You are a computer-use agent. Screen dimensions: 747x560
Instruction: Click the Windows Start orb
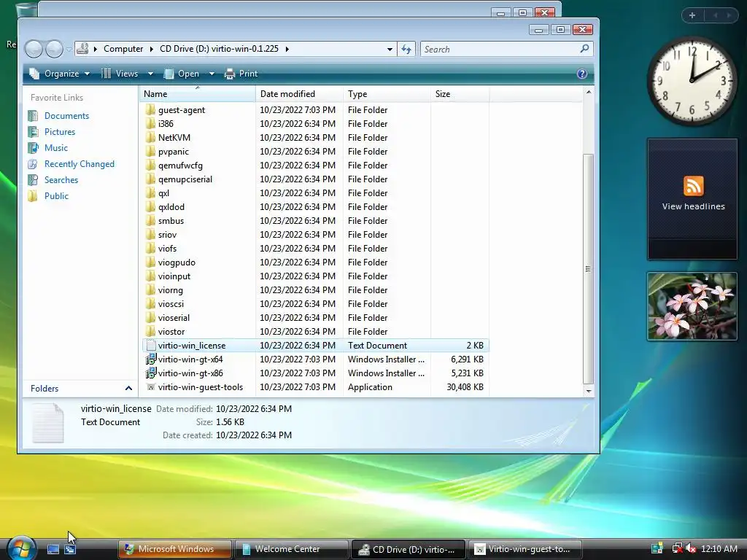pyautogui.click(x=21, y=548)
